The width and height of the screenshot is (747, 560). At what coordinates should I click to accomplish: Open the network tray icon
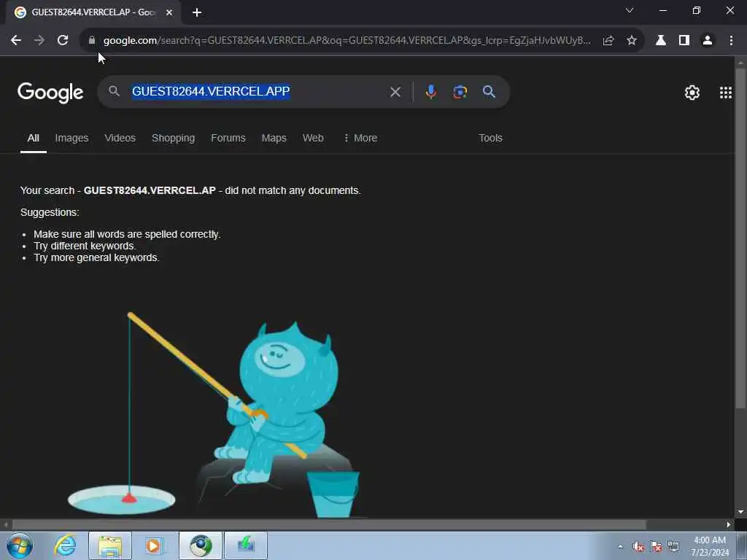(x=673, y=547)
